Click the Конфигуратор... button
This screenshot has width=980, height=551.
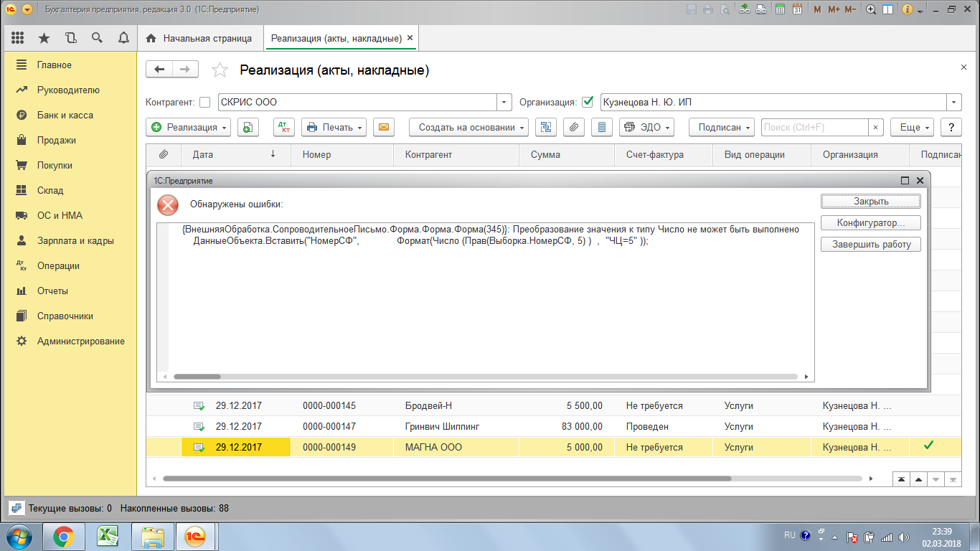pyautogui.click(x=871, y=222)
